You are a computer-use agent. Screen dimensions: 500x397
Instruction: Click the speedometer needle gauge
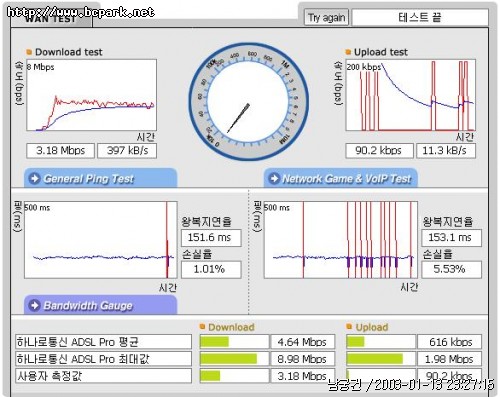click(248, 101)
